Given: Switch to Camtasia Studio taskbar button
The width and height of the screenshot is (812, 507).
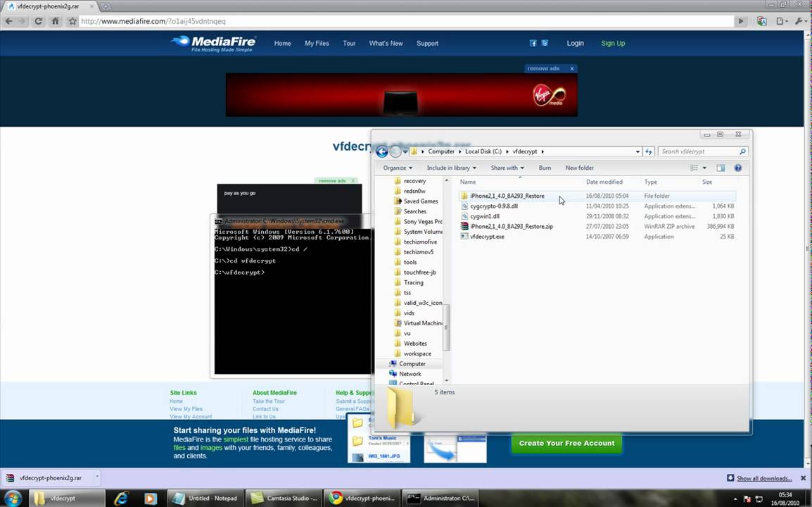Looking at the screenshot, I should (284, 498).
